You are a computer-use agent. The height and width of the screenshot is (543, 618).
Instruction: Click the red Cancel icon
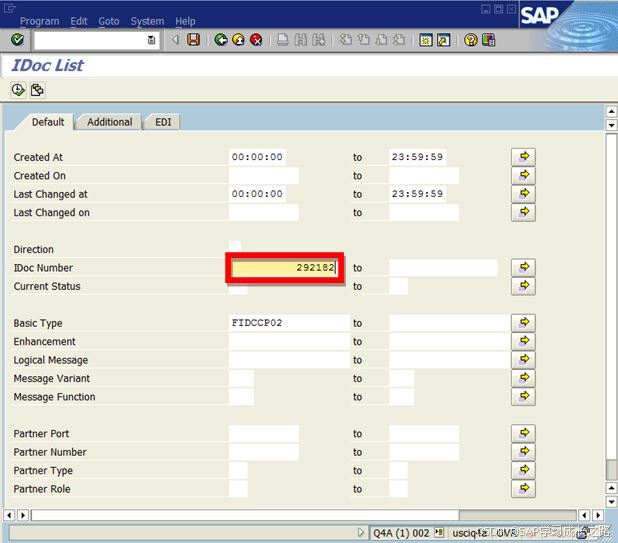click(x=256, y=40)
